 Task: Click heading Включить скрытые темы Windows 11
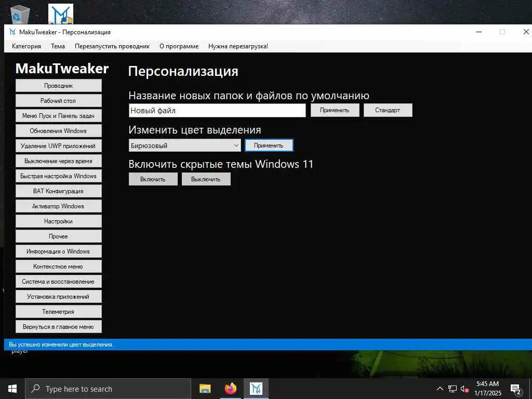[x=221, y=164]
